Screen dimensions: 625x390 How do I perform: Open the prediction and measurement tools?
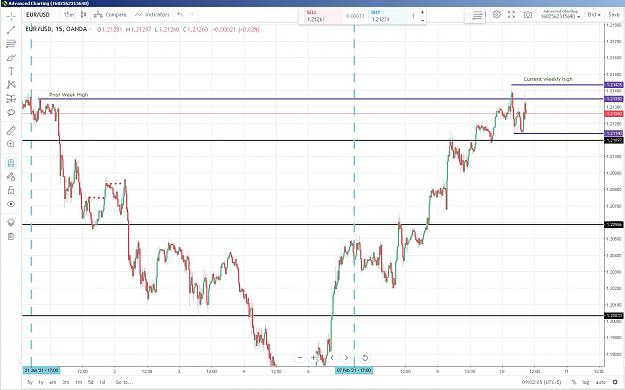click(11, 98)
